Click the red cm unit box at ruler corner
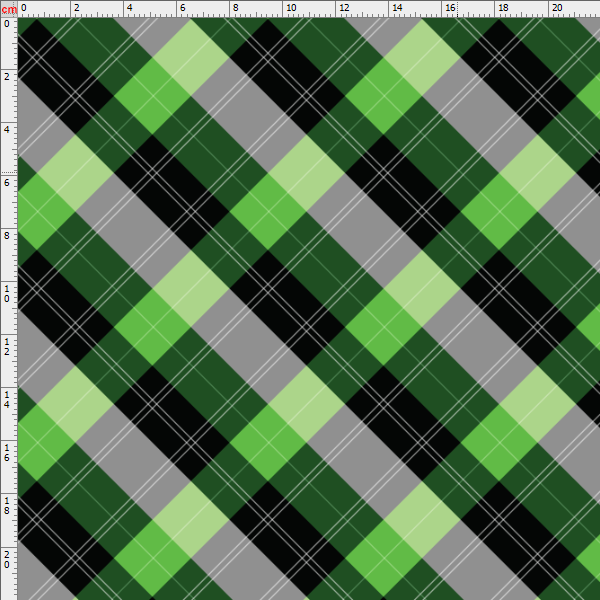The width and height of the screenshot is (600, 600). 9,8
